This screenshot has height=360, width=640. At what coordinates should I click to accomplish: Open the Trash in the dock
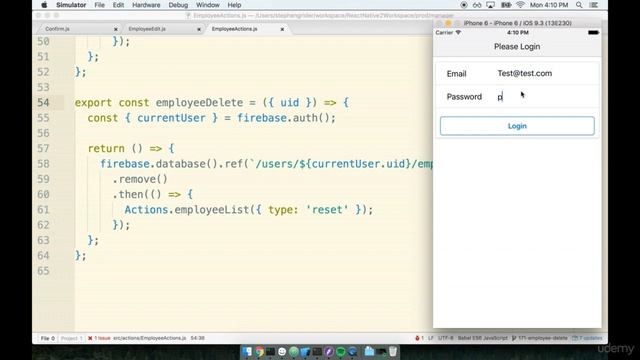[x=393, y=351]
